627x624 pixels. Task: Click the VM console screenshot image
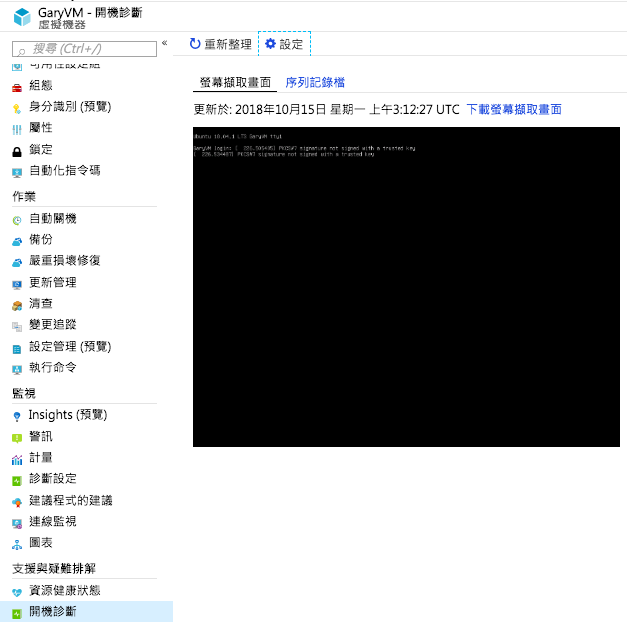click(x=406, y=287)
